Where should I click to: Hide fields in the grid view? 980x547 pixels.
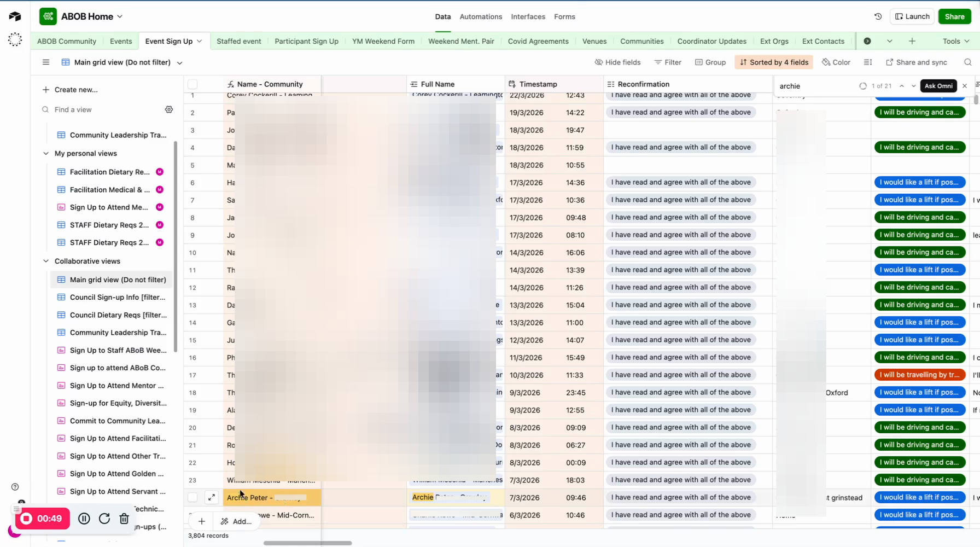point(617,62)
